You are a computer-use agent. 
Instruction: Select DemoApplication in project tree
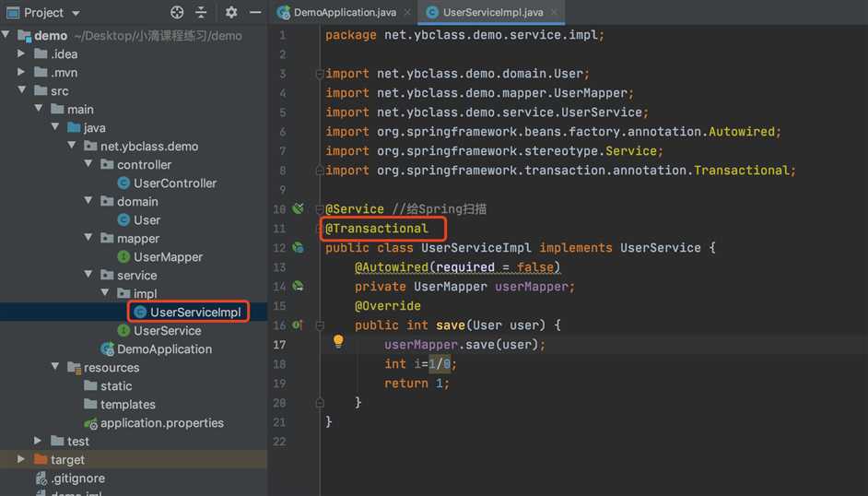(x=164, y=349)
